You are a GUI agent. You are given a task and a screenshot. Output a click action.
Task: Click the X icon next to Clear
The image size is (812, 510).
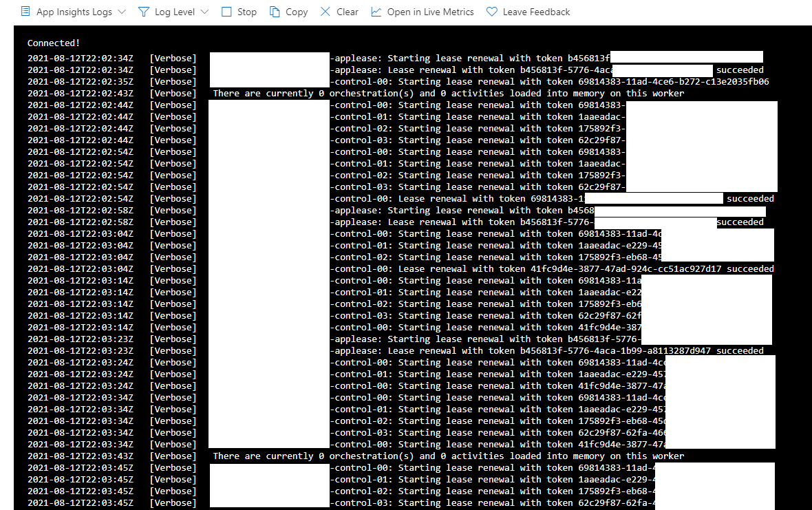325,12
